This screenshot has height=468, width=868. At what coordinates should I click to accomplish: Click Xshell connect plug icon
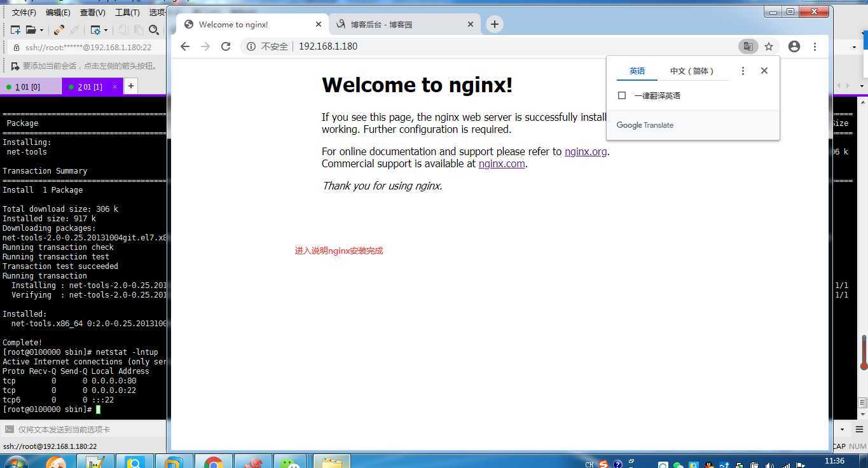(59, 30)
